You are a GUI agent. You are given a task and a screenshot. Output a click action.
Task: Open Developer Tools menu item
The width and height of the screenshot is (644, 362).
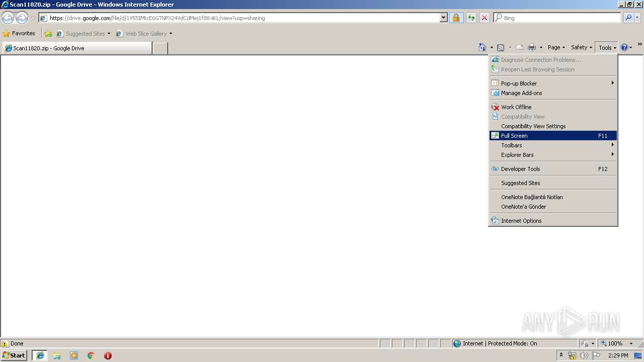[553, 169]
